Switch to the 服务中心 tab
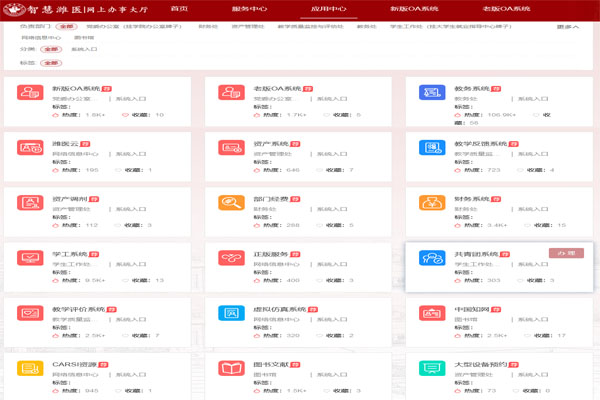The height and width of the screenshot is (400, 600). [249, 8]
